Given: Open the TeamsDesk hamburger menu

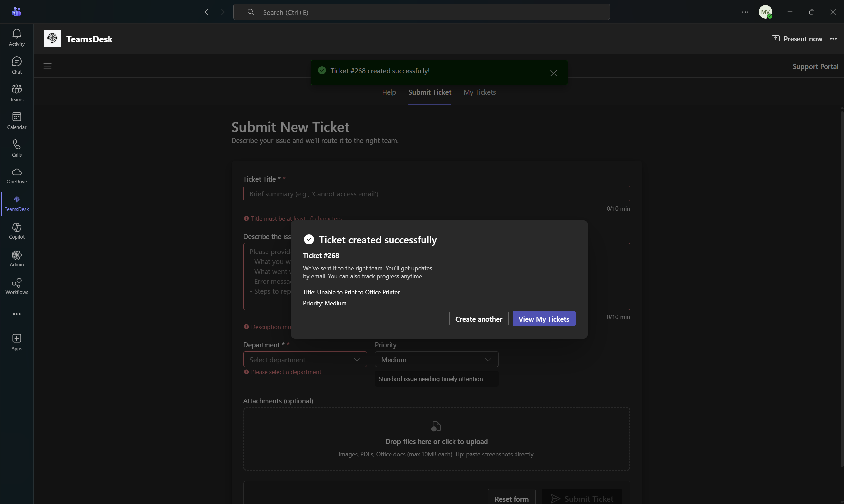Looking at the screenshot, I should coord(47,66).
